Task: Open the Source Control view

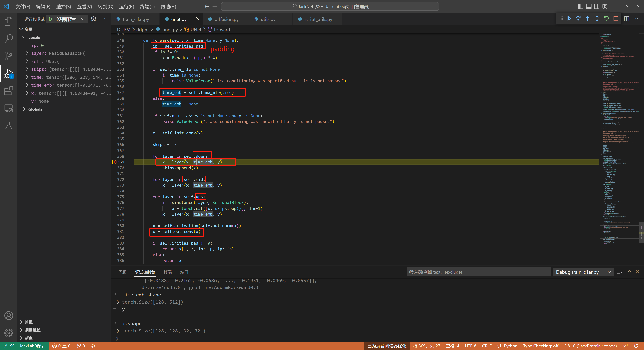Action: [x=9, y=56]
